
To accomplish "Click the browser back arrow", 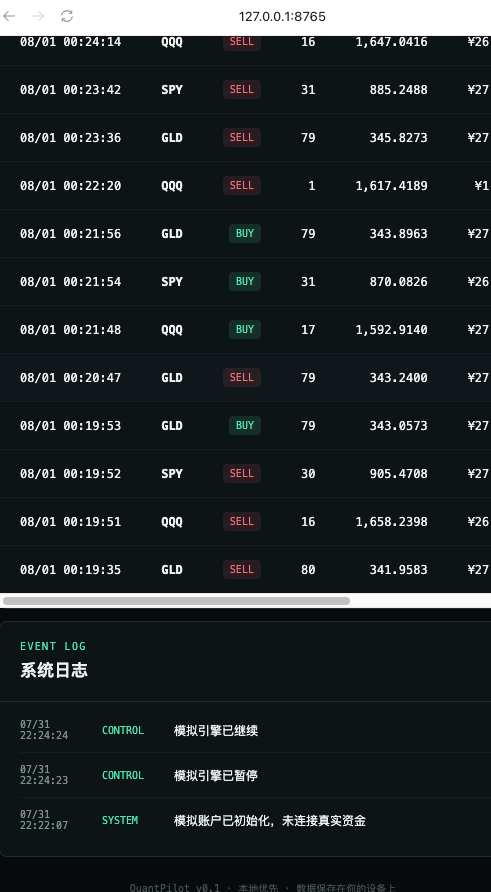I will point(9,16).
